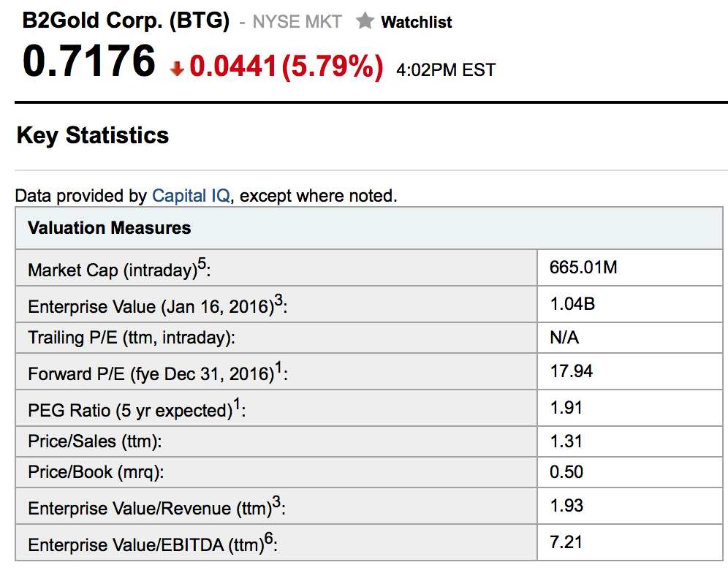Select the Price/Sales value 1.31
This screenshot has height=573, width=728.
(566, 441)
